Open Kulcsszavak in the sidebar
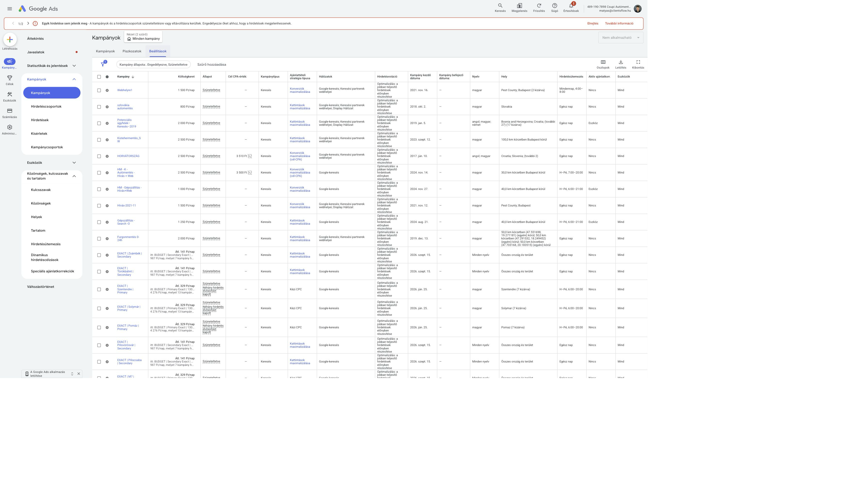This screenshot has width=863, height=504. tap(41, 190)
